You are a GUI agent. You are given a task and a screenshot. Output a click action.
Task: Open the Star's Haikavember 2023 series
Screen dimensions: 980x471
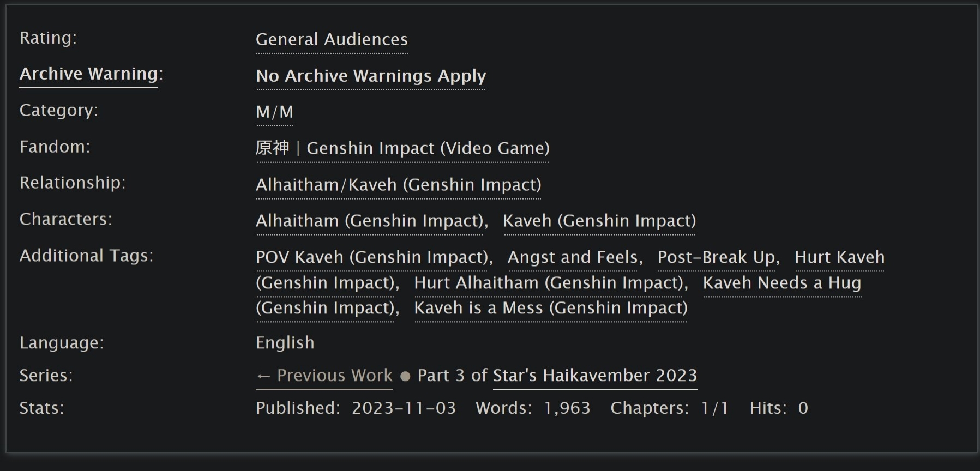595,376
